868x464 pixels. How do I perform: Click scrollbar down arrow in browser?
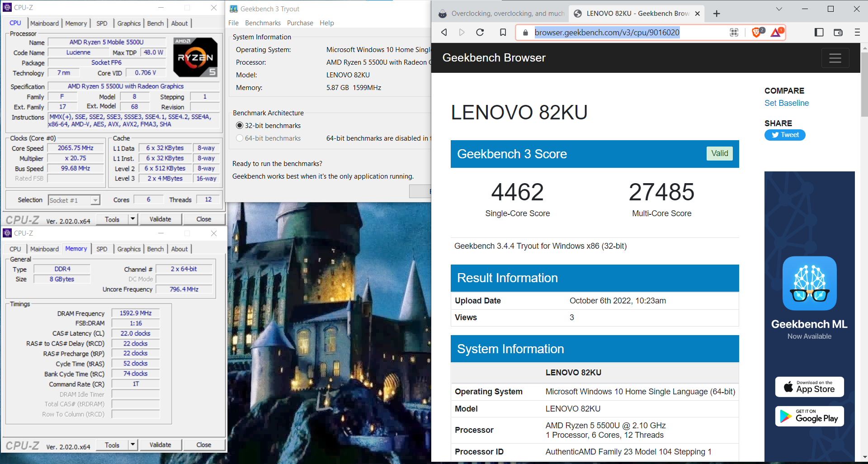(864, 457)
